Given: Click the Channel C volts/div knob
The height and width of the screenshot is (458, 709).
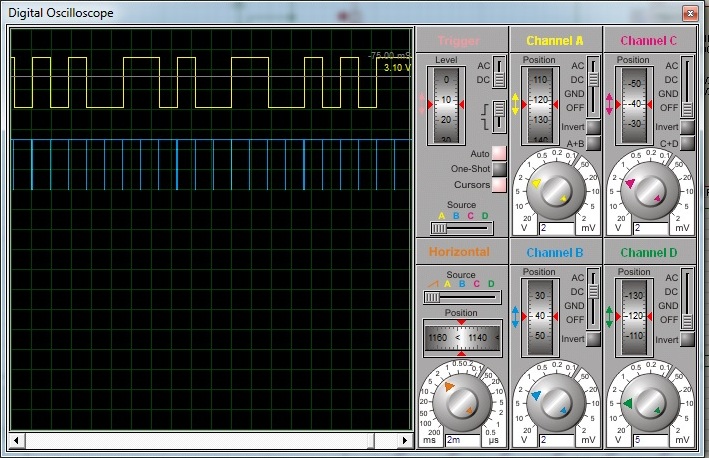Looking at the screenshot, I should [x=650, y=191].
